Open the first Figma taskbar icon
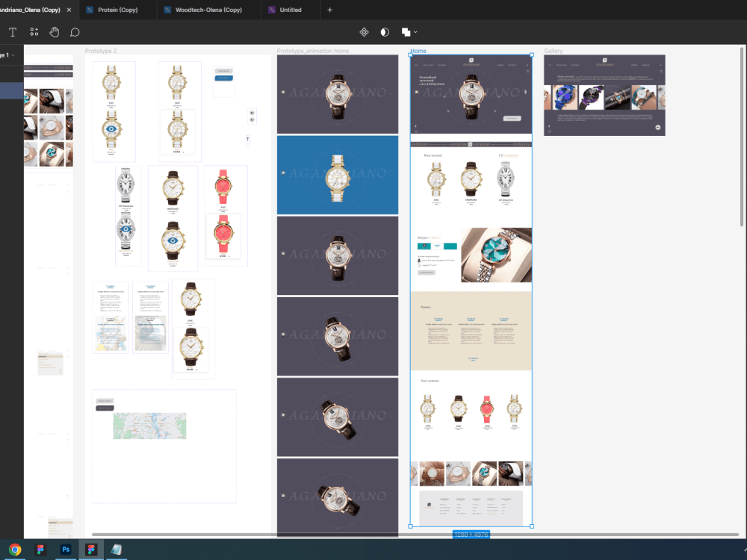747x560 pixels. click(40, 550)
